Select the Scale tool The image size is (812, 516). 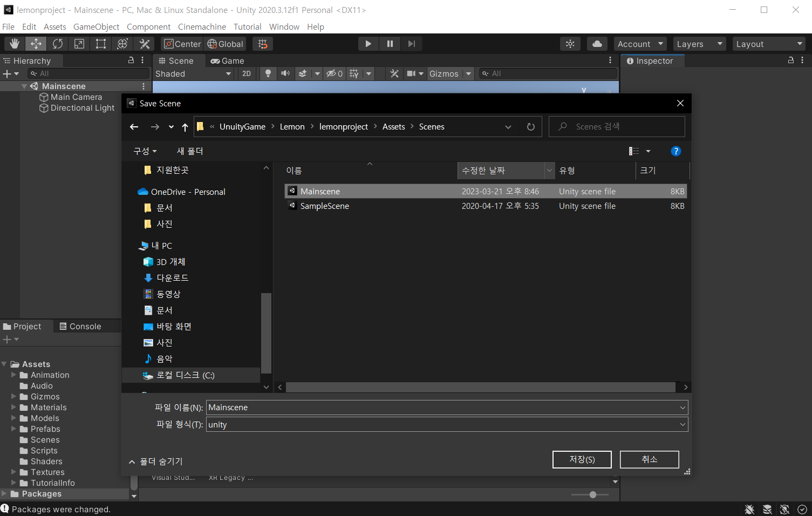click(79, 44)
